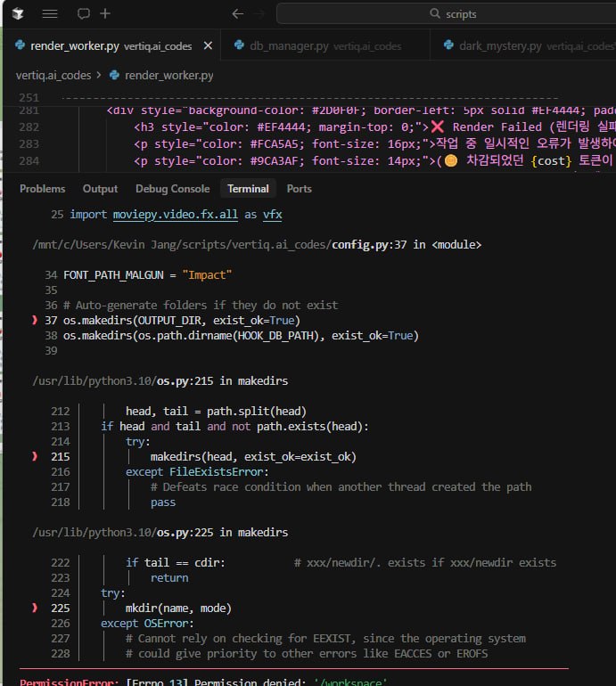Viewport: 616px width, 686px height.
Task: Click vertiq.ai_codes breadcrumb folder
Action: pyautogui.click(x=53, y=75)
